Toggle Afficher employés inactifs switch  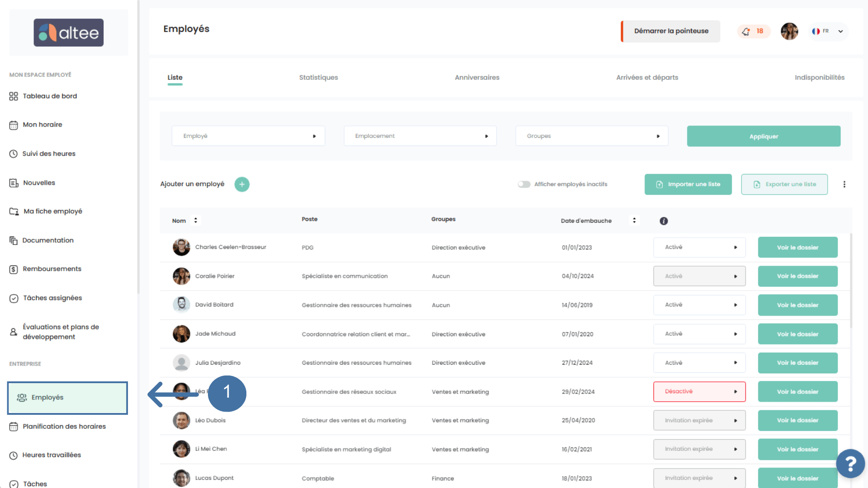click(524, 184)
